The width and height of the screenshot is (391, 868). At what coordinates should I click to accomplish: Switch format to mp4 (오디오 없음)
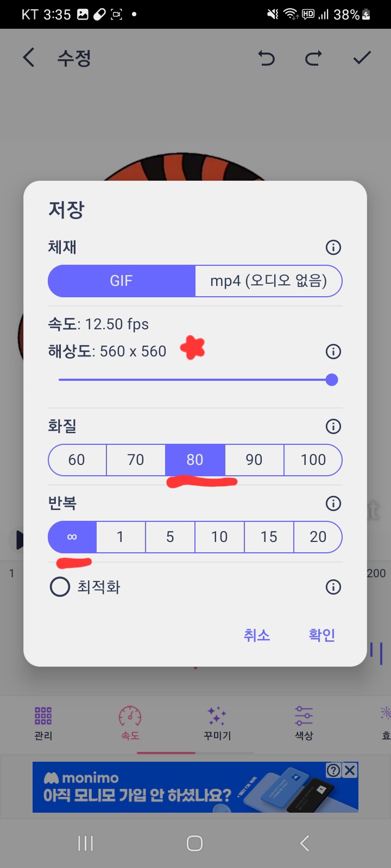pyautogui.click(x=268, y=281)
